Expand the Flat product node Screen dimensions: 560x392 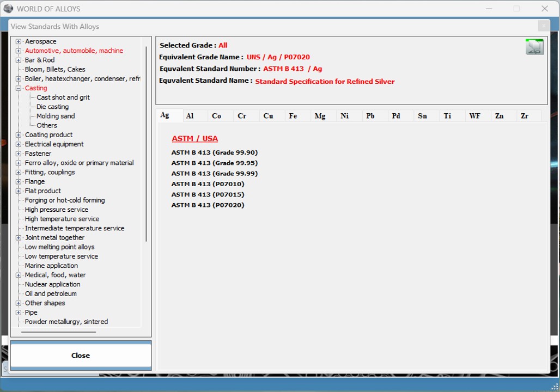[x=18, y=191]
